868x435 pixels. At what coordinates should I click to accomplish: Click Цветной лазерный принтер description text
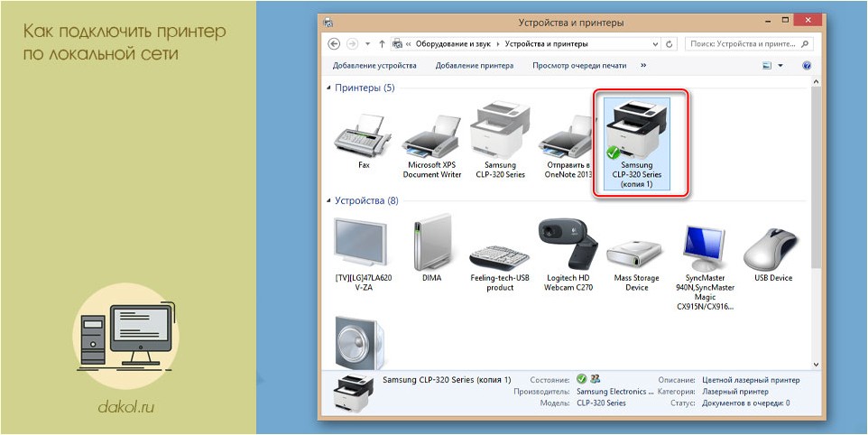(751, 380)
